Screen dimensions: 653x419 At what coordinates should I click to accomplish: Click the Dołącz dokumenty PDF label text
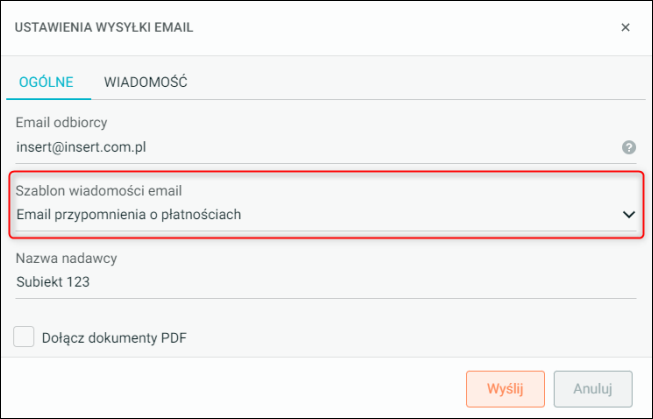[114, 338]
